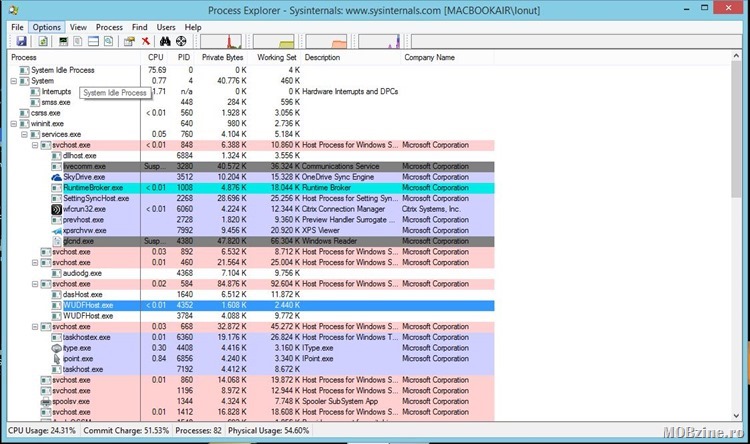Click the audiodg.exe process icon
The width and height of the screenshot is (750, 444).
tap(56, 273)
